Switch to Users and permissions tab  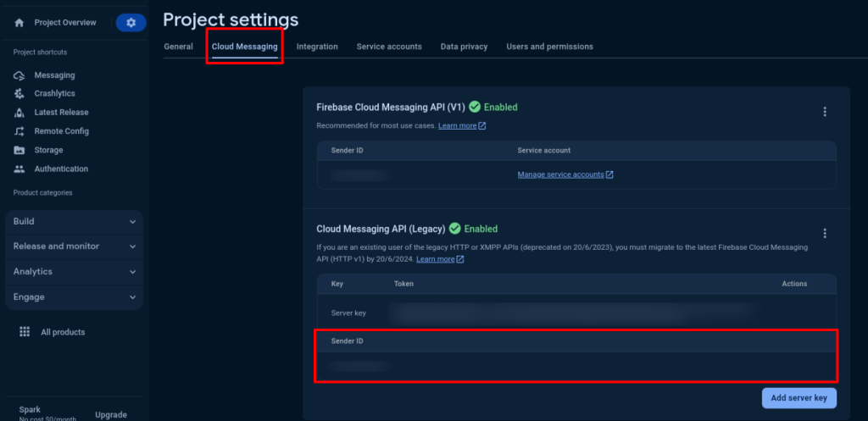[x=549, y=47]
